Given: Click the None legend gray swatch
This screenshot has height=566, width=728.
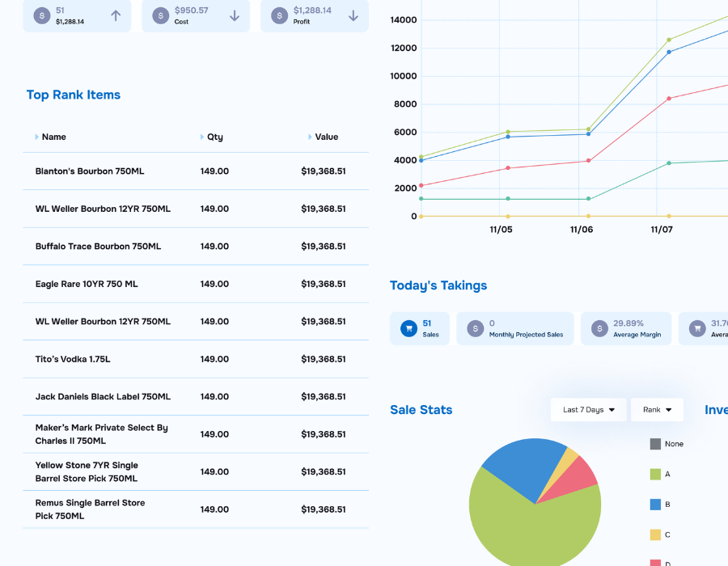Looking at the screenshot, I should (x=655, y=444).
